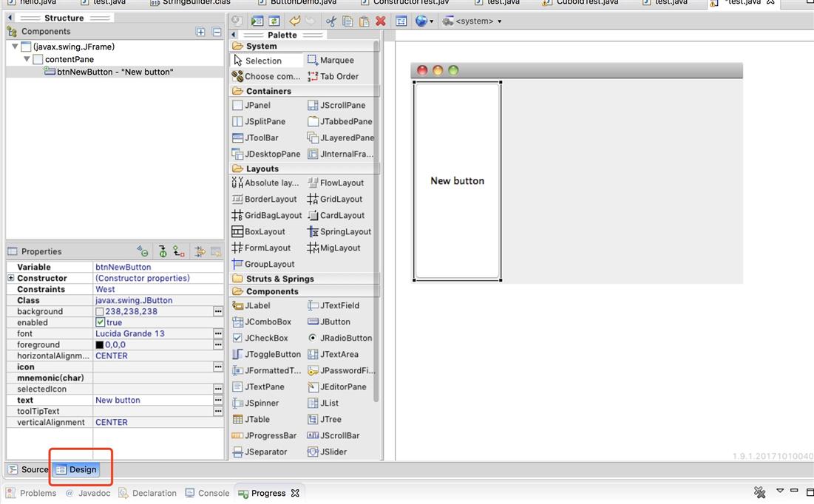Collapse the Components palette category
This screenshot has height=504, width=814.
click(x=304, y=292)
